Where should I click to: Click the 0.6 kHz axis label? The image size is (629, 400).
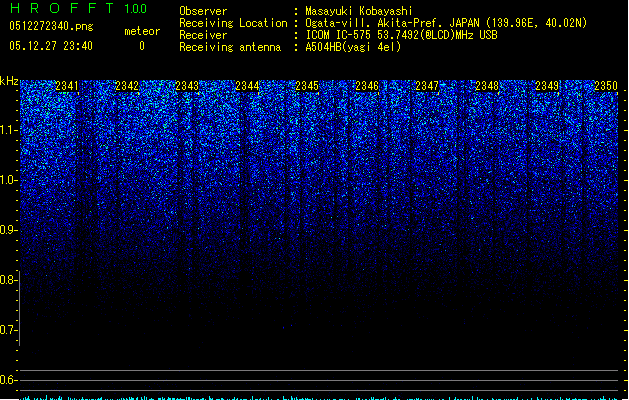coord(8,380)
